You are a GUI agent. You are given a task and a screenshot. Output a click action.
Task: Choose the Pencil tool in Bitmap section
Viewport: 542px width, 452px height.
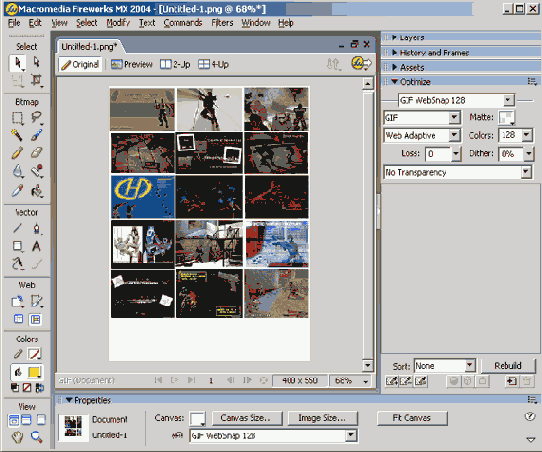pos(17,153)
